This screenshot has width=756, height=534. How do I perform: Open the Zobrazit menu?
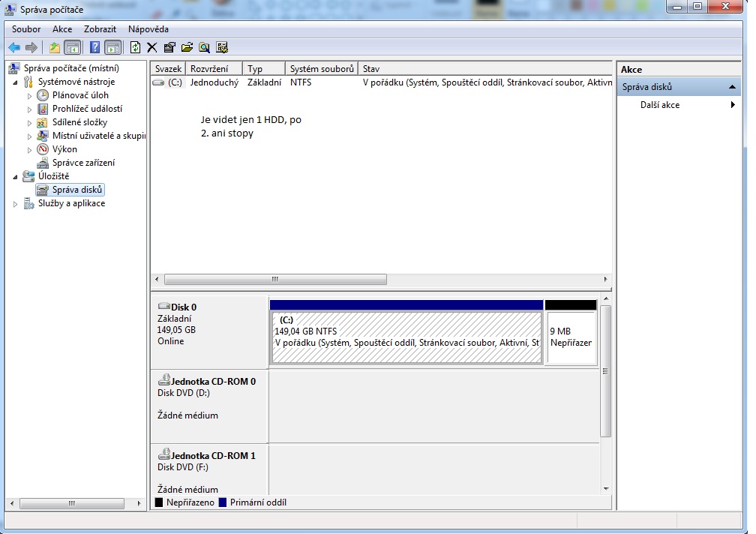100,29
